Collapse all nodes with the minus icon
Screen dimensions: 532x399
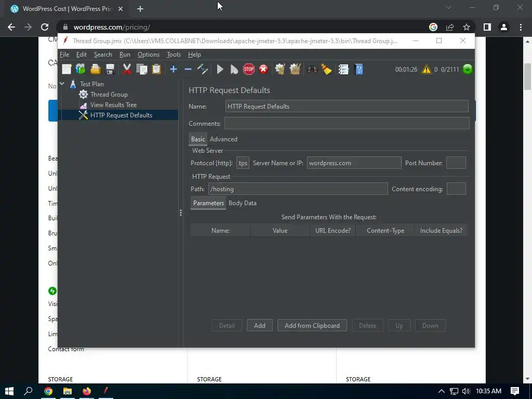pyautogui.click(x=188, y=69)
